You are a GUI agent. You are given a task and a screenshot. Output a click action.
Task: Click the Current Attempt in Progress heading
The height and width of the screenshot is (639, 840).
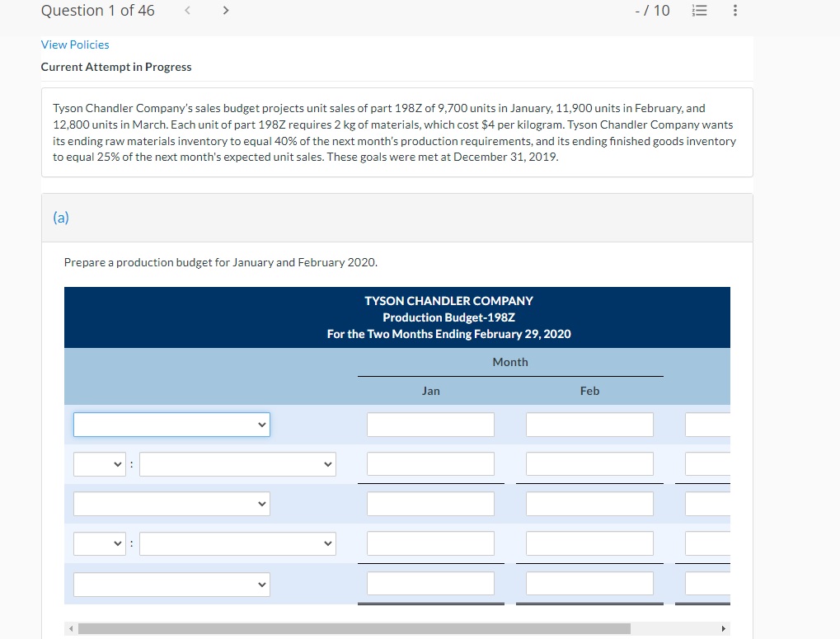[x=116, y=67]
